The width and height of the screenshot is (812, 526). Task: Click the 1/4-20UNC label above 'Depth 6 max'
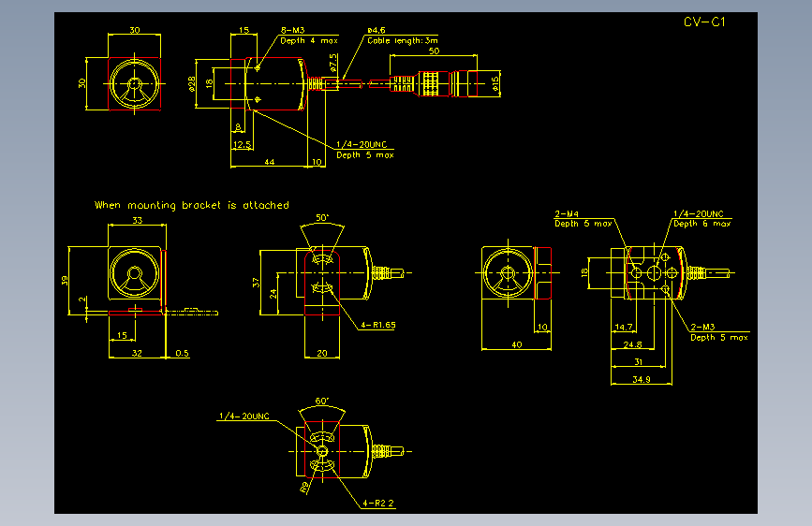pyautogui.click(x=698, y=213)
